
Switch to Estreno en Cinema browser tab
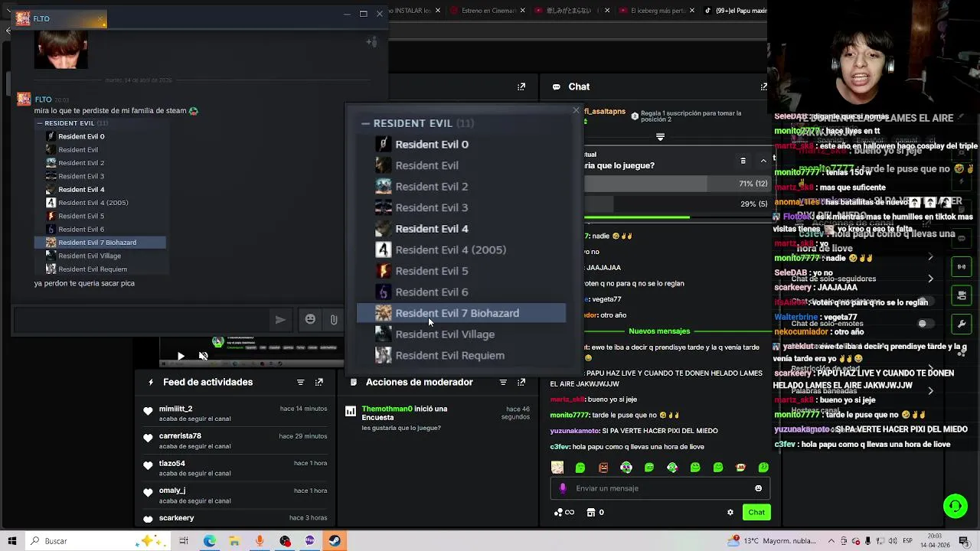[488, 11]
